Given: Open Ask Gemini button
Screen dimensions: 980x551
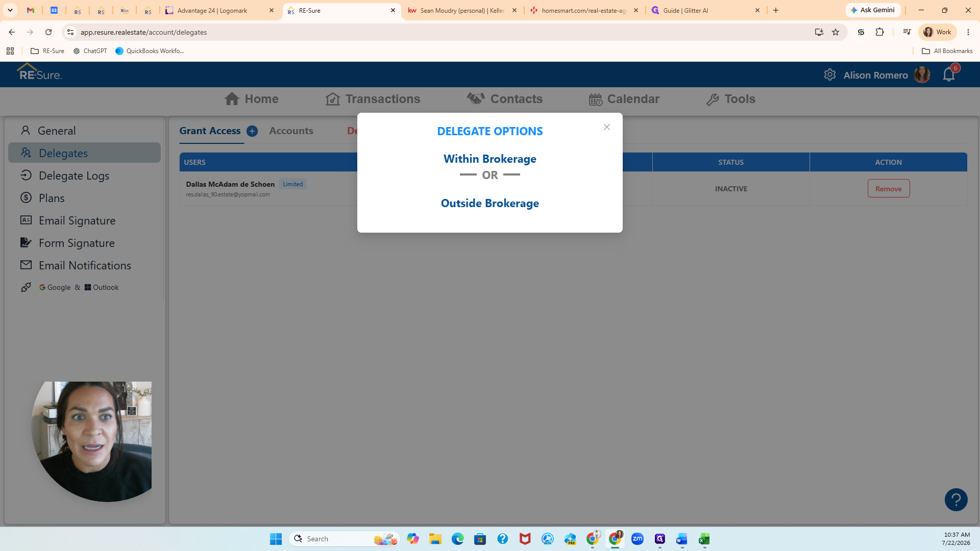Looking at the screenshot, I should 873,10.
